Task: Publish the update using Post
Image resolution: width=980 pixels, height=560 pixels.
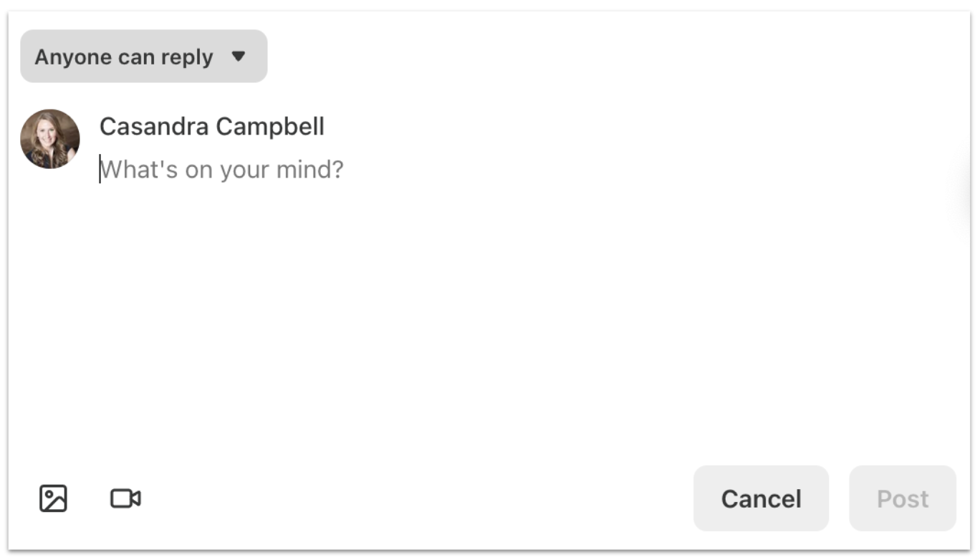Action: (x=902, y=498)
